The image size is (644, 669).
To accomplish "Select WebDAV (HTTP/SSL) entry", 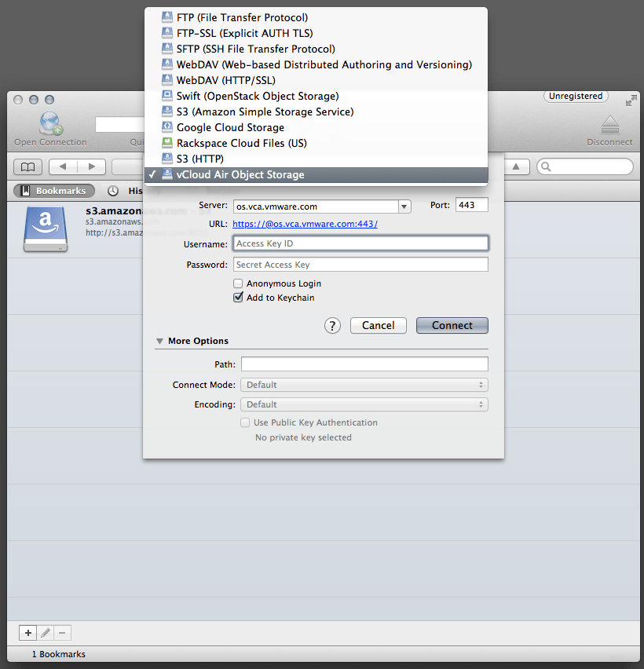I will (317, 80).
